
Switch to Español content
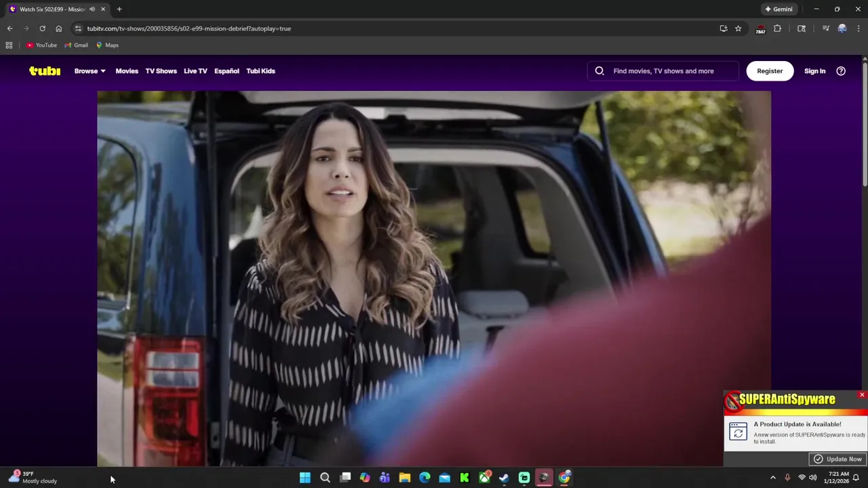[226, 70]
